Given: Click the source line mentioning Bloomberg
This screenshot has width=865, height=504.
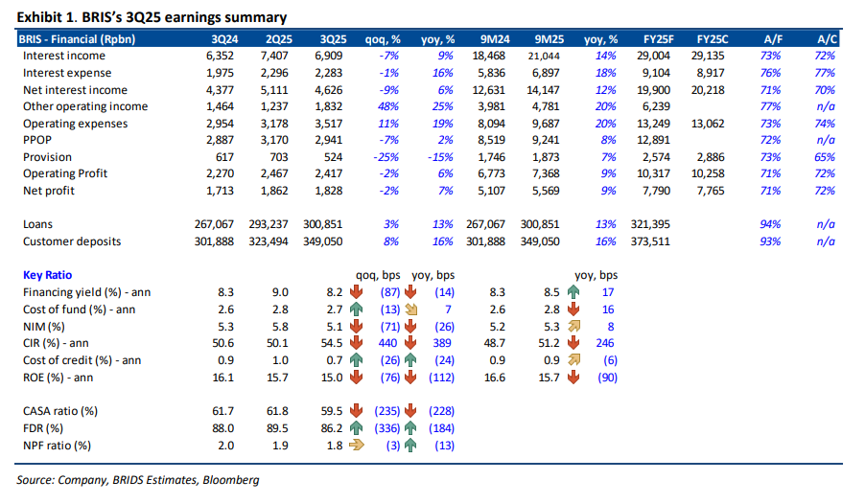Looking at the screenshot, I should tap(138, 479).
